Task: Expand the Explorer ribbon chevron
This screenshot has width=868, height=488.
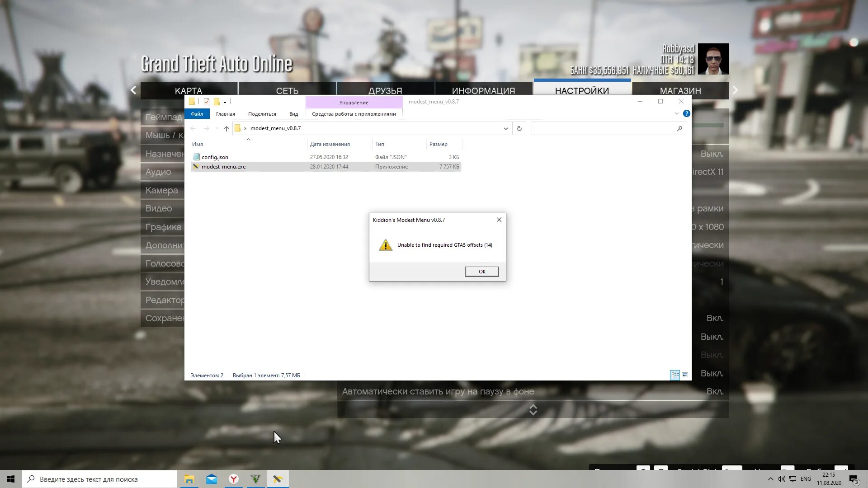Action: coord(677,114)
